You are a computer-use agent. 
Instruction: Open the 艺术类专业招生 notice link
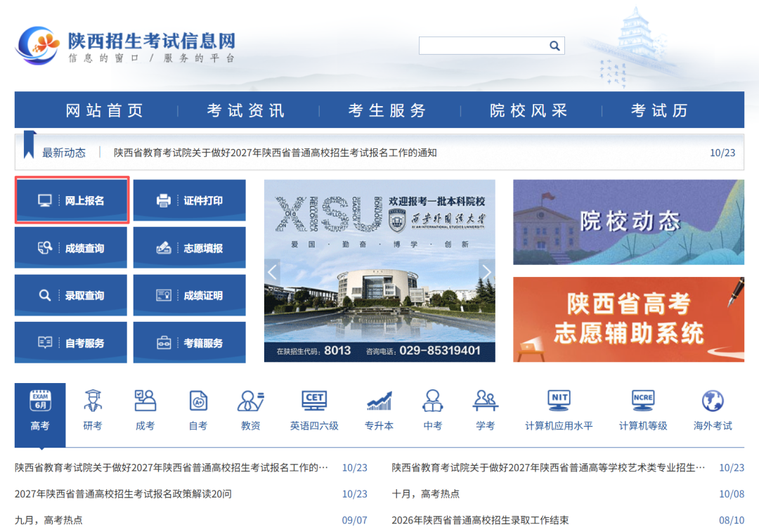pyautogui.click(x=548, y=468)
